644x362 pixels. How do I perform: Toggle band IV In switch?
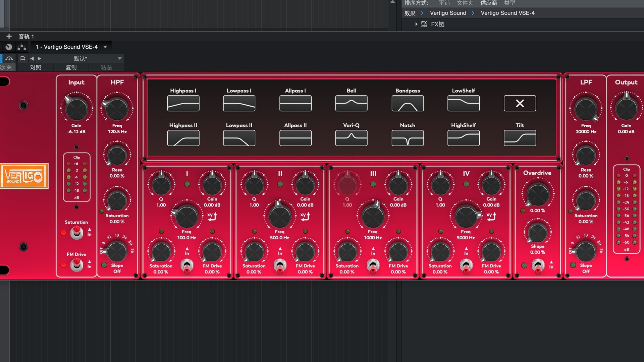click(x=466, y=266)
